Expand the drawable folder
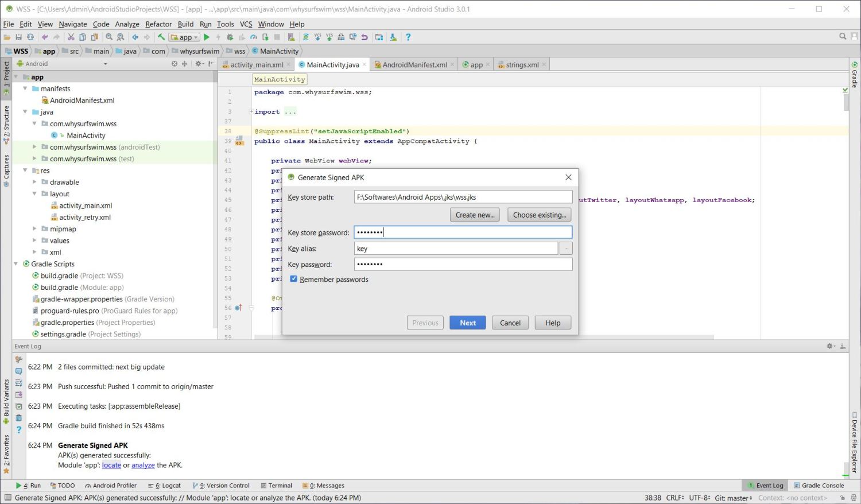The image size is (861, 504). (34, 183)
